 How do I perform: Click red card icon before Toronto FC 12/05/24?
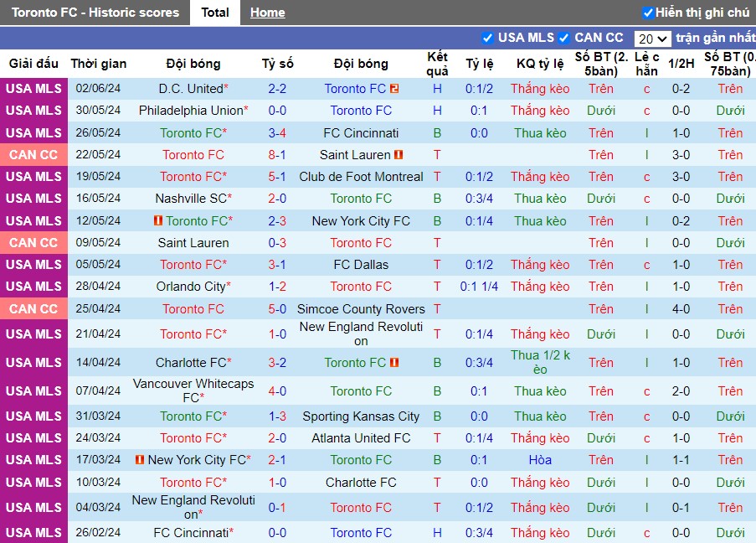(x=158, y=220)
